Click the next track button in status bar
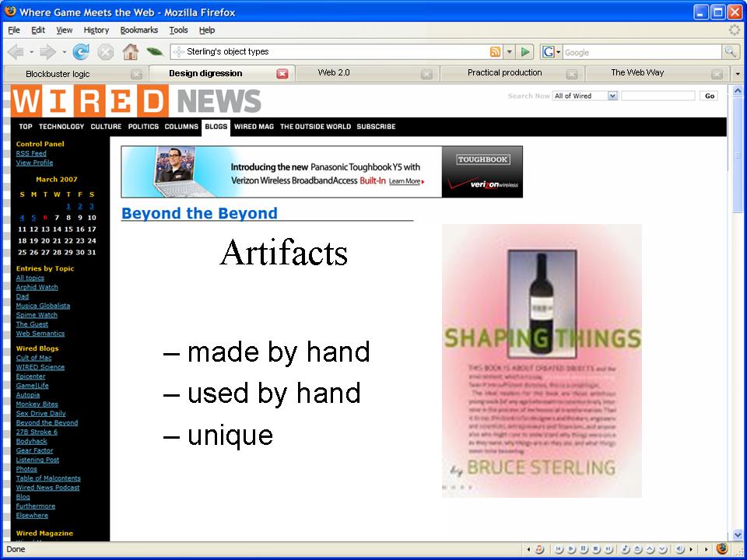Image resolution: width=747 pixels, height=560 pixels. point(608,549)
